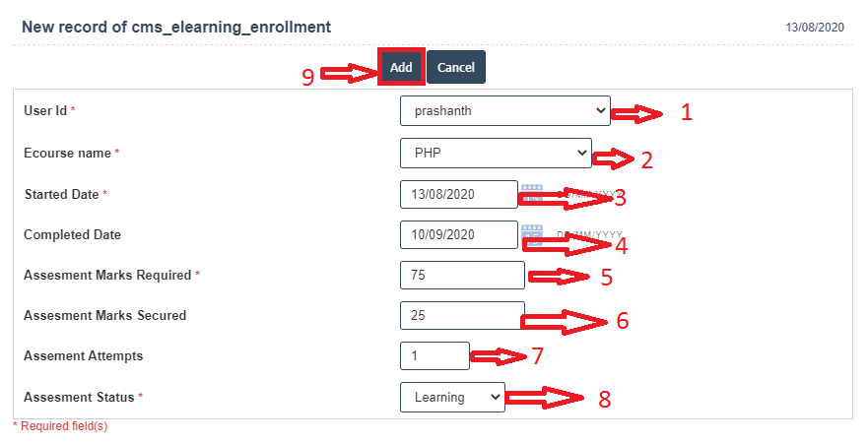
Task: Click the Marks Required field containing 75
Action: (x=462, y=276)
